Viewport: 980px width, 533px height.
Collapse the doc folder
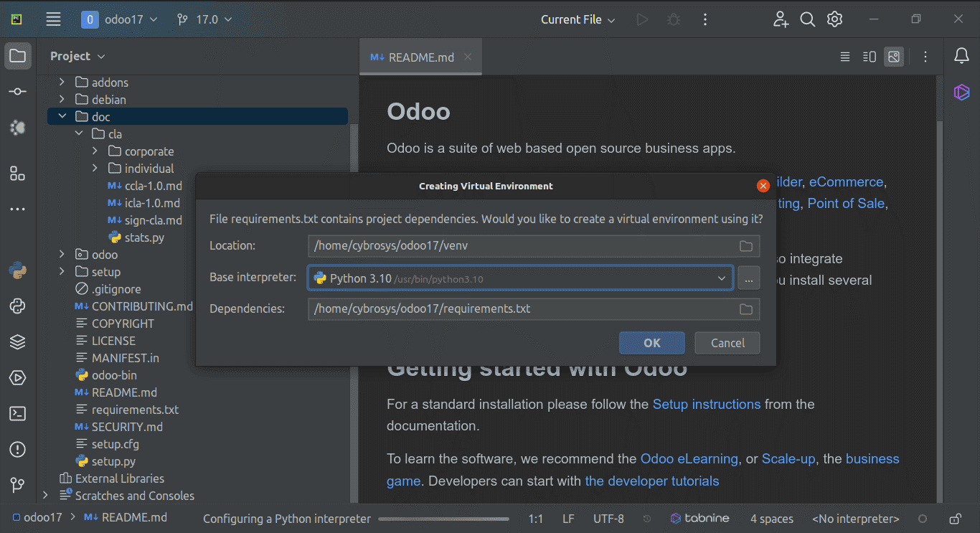coord(62,117)
